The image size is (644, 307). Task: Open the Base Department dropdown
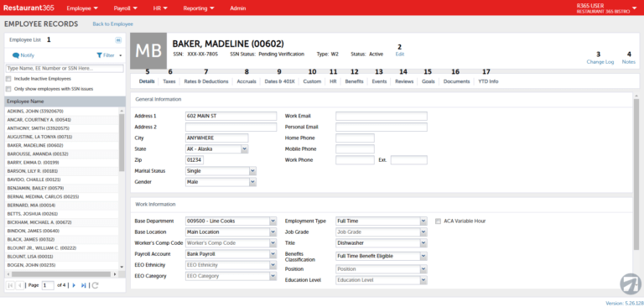click(273, 221)
